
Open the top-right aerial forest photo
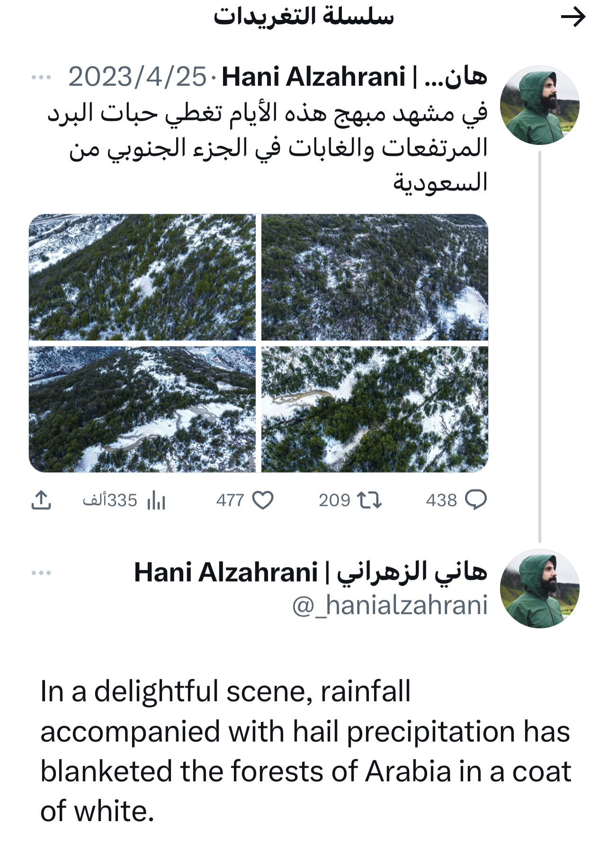click(x=375, y=277)
